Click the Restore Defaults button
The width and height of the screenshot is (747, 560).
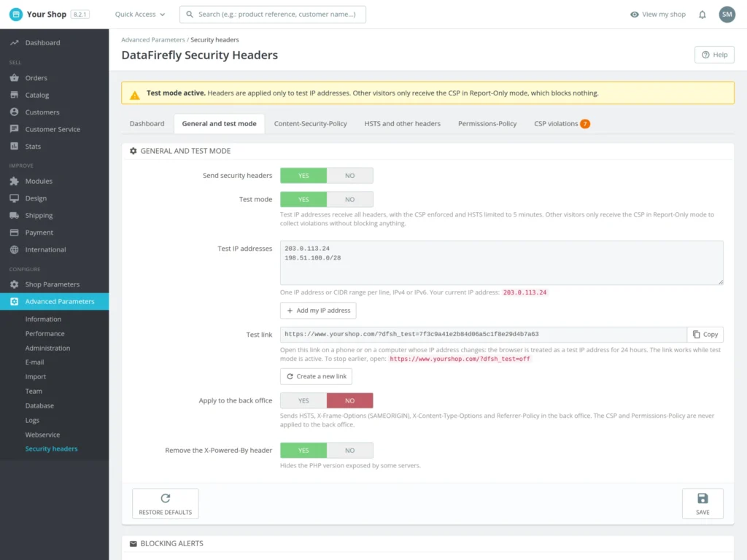click(166, 504)
